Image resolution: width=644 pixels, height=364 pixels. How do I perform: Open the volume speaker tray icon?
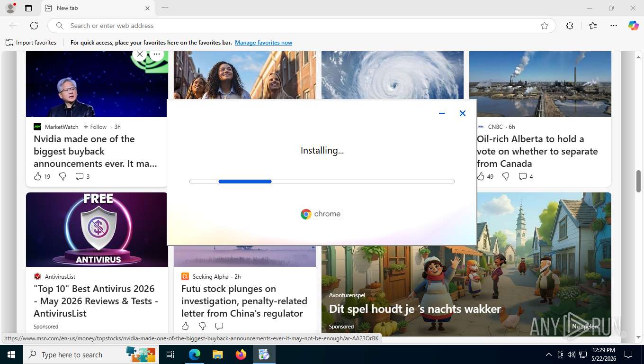(x=571, y=355)
